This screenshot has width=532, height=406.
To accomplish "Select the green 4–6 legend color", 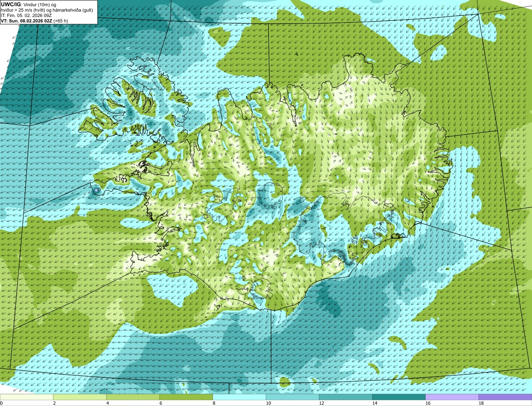I will click(133, 397).
